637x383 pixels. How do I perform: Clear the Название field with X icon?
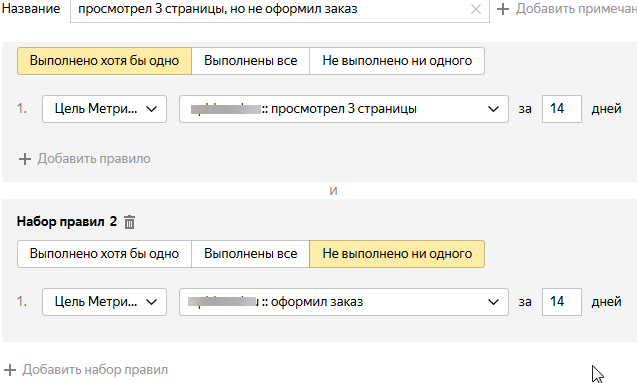tap(476, 9)
